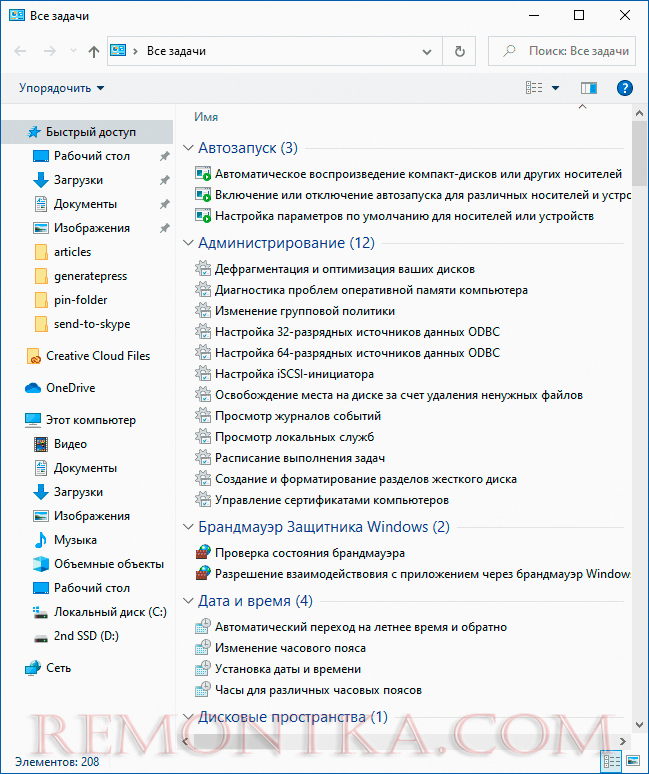Open the Упорядочить menu
The image size is (649, 774).
[61, 88]
